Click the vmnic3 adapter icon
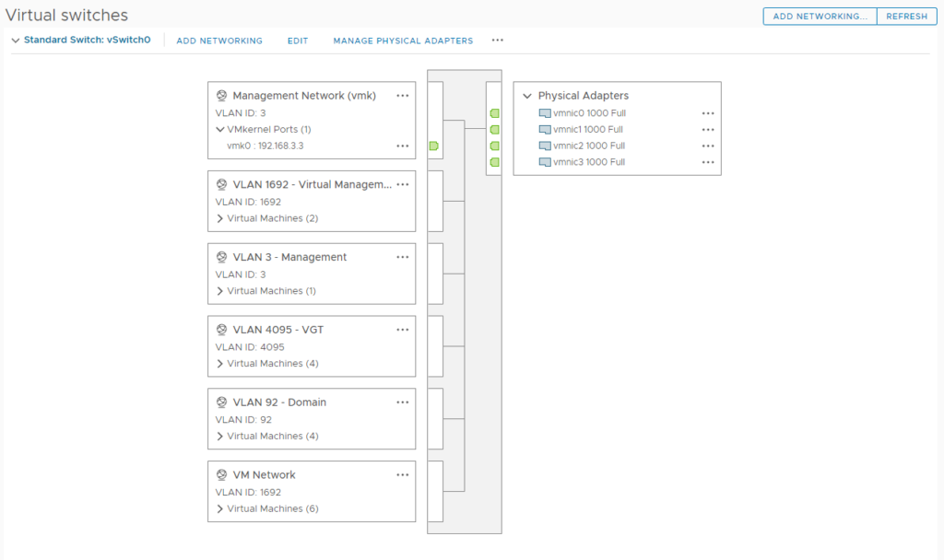The width and height of the screenshot is (944, 560). 545,162
